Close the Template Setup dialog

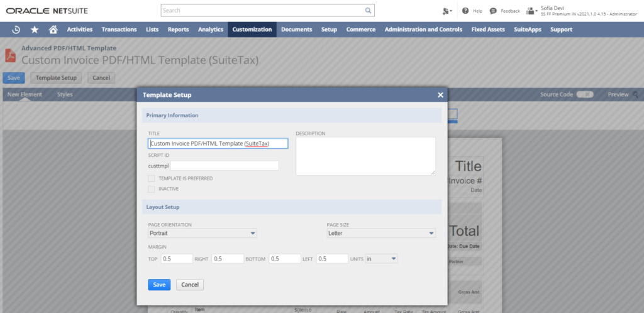pyautogui.click(x=440, y=95)
